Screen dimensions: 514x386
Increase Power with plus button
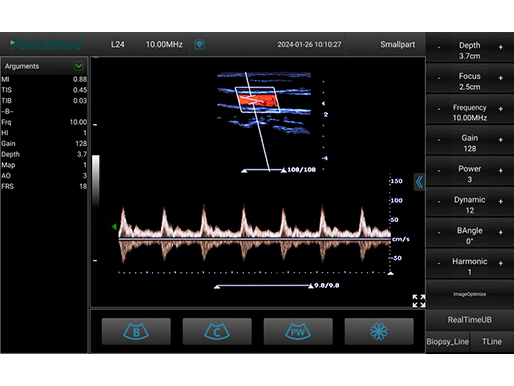pyautogui.click(x=501, y=171)
